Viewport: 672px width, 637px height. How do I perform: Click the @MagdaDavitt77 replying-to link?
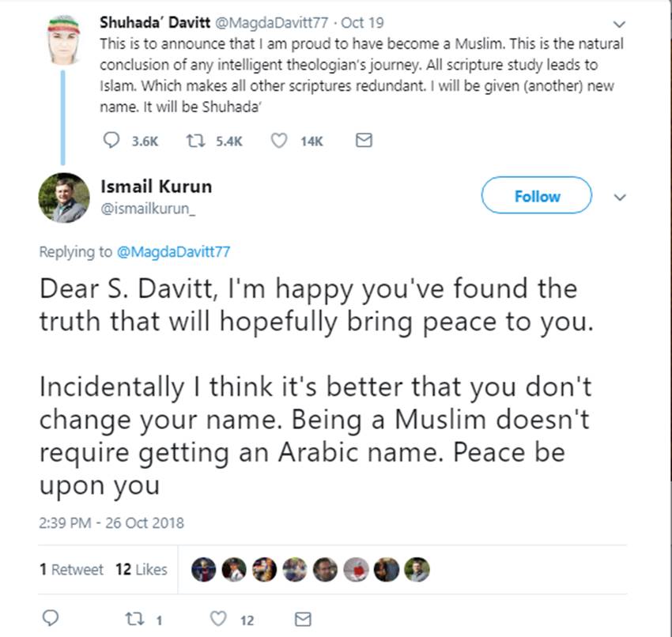click(x=172, y=252)
